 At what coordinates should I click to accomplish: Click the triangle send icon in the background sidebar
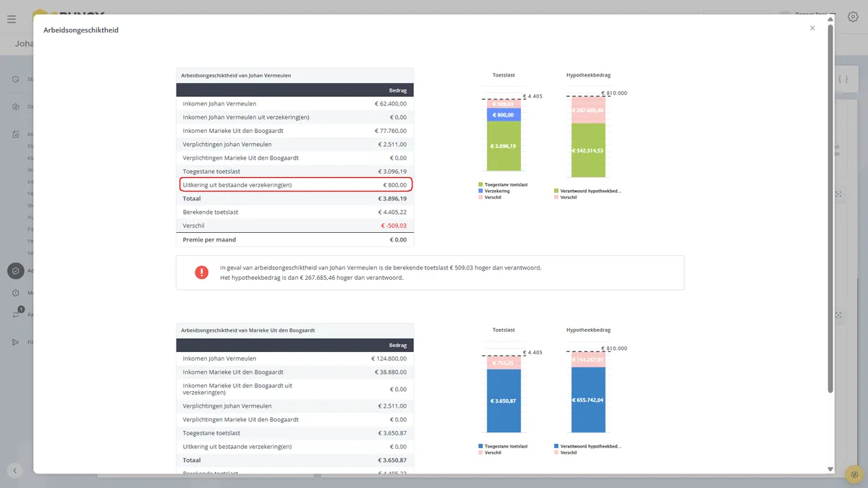pos(15,342)
